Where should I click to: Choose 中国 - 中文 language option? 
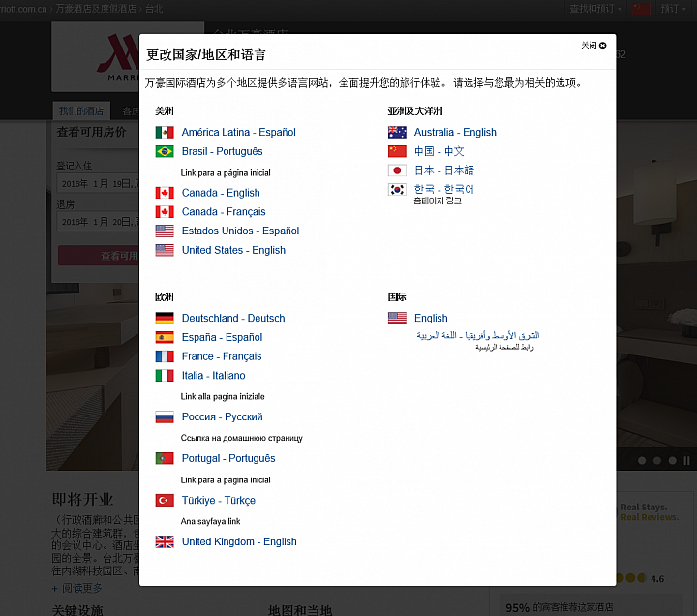pyautogui.click(x=439, y=151)
